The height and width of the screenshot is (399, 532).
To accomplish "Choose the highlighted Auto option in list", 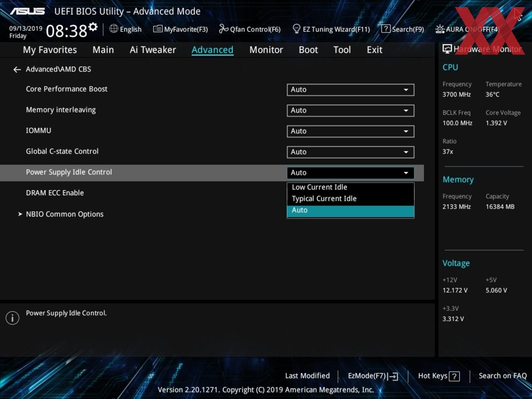I will click(350, 211).
